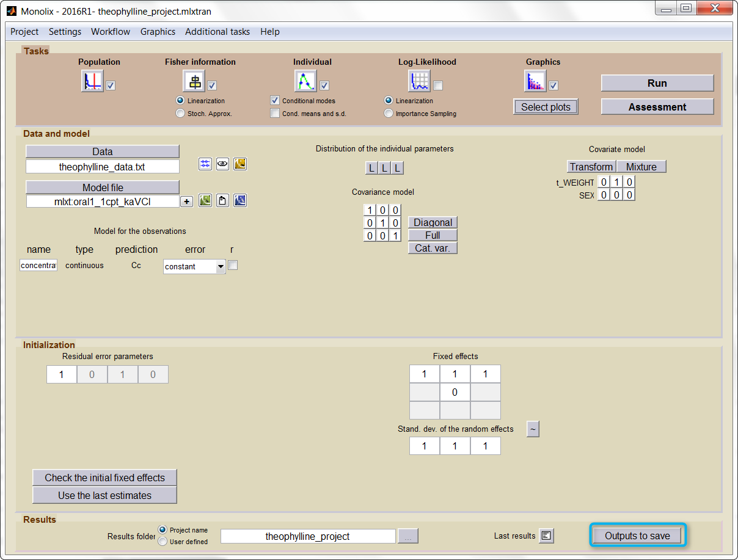Click the Population task icon
Screen dimensions: 738x560
coord(92,81)
